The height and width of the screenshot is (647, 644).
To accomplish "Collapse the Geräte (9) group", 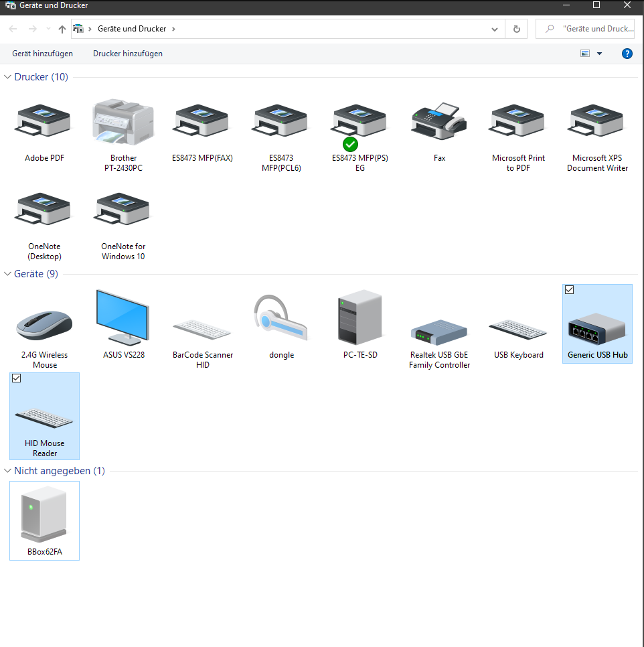I will point(8,274).
